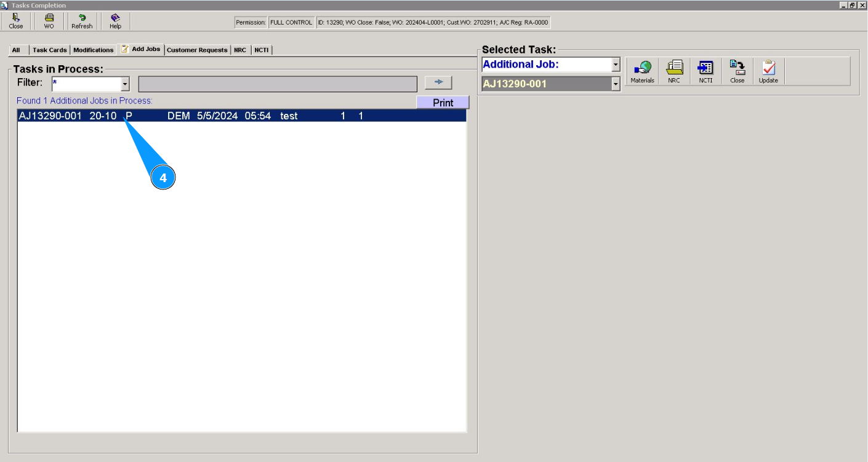The height and width of the screenshot is (462, 868).
Task: Click the gray filter text field
Action: 278,84
